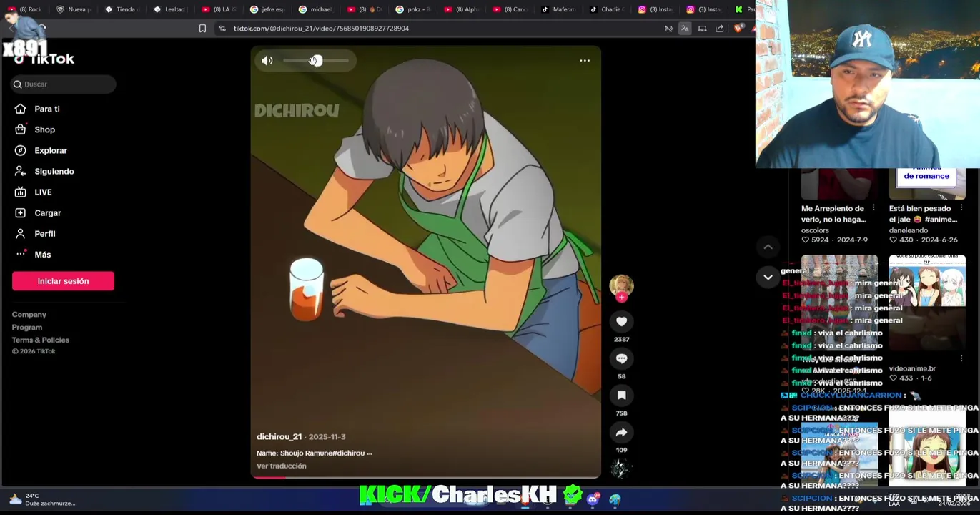Image resolution: width=980 pixels, height=515 pixels.
Task: Adjust the video volume slider
Action: 316,61
